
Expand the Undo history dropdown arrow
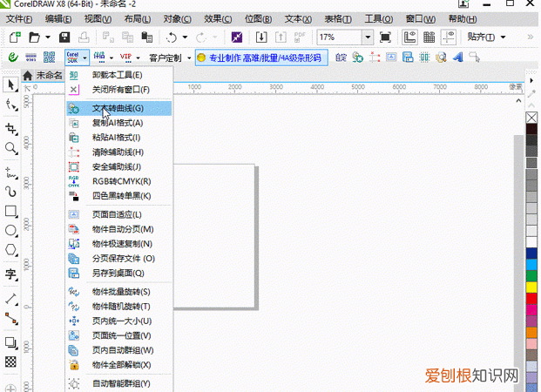click(x=185, y=37)
